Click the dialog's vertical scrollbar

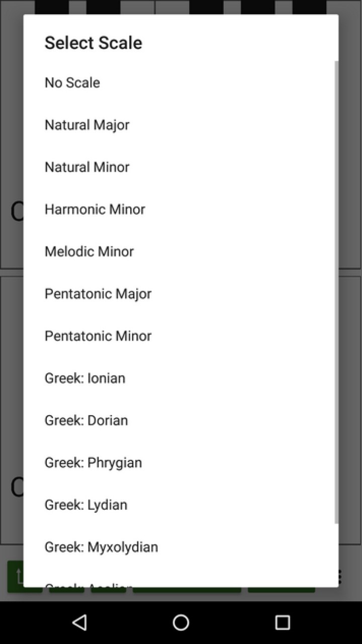336,292
